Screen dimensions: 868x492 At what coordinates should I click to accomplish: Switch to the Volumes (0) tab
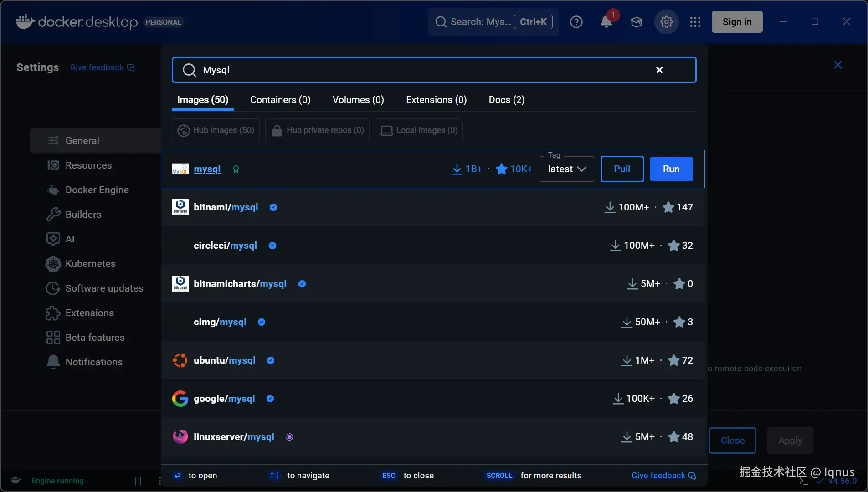tap(358, 100)
